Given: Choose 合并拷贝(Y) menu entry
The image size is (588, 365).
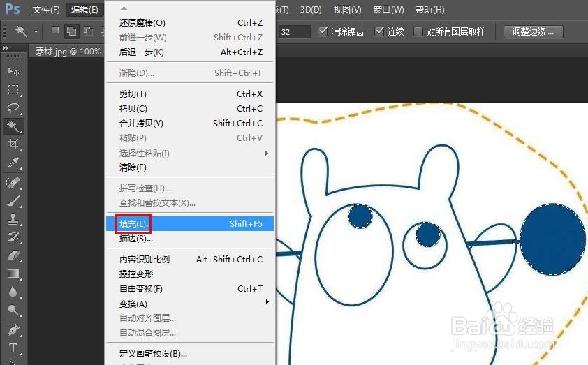Looking at the screenshot, I should click(x=190, y=124).
